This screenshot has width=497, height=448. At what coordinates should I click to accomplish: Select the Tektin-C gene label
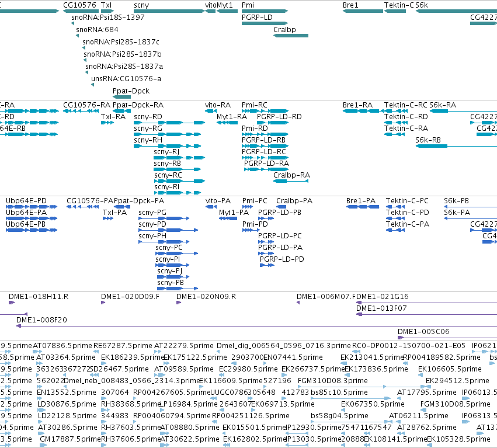click(399, 5)
